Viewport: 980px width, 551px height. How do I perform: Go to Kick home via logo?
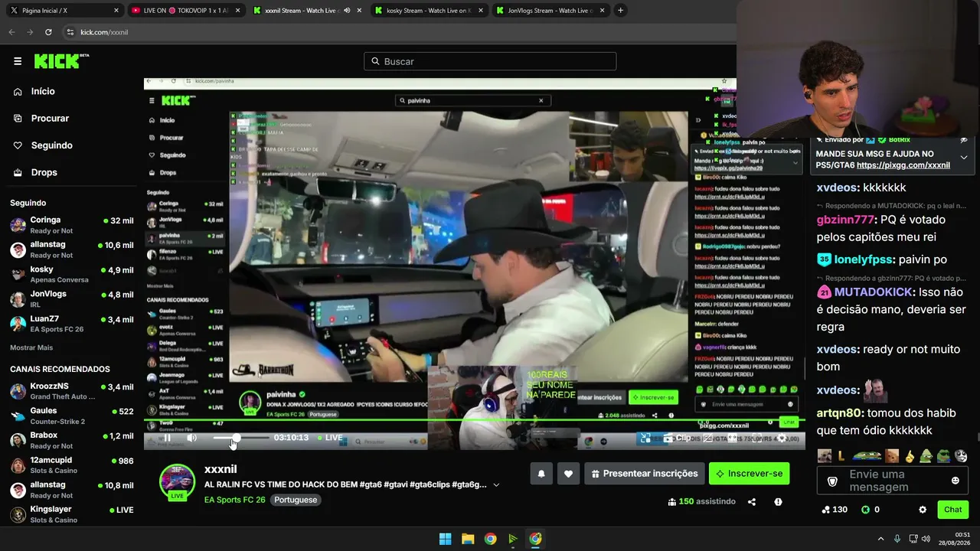pos(61,61)
